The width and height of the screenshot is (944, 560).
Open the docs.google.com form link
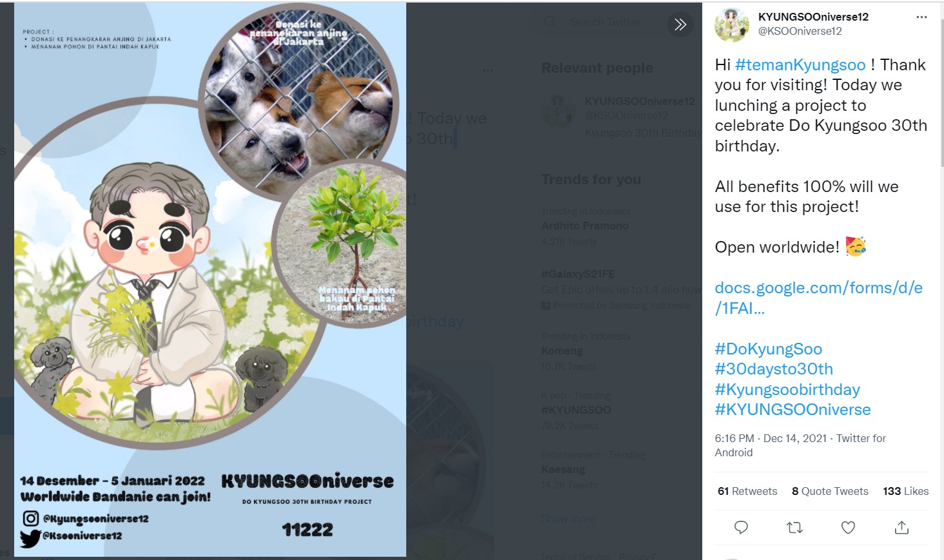pos(818,298)
